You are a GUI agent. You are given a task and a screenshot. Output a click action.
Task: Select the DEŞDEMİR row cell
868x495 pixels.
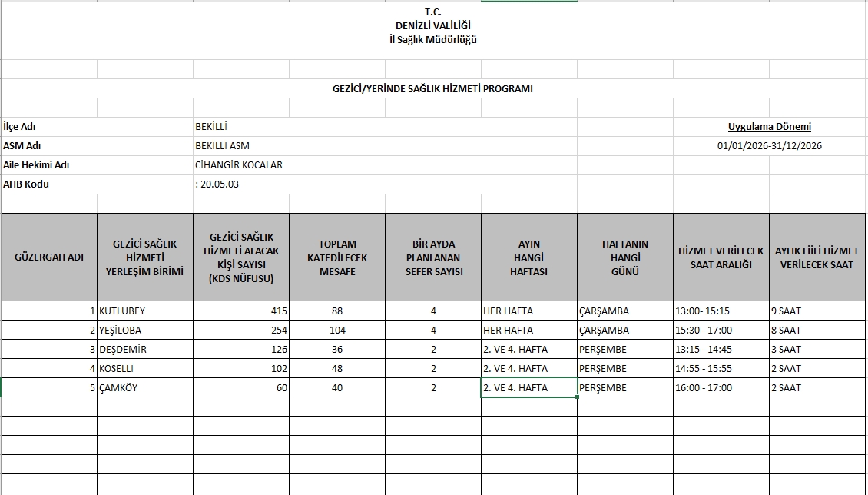(144, 350)
